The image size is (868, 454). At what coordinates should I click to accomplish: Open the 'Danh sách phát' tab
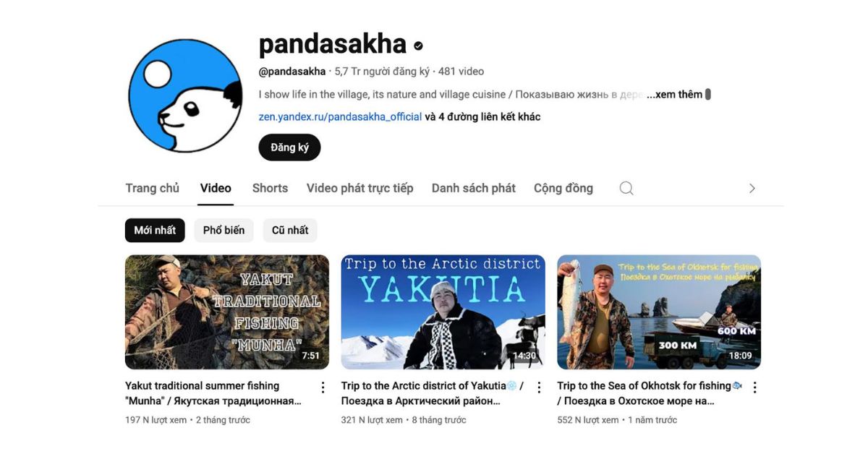(474, 188)
